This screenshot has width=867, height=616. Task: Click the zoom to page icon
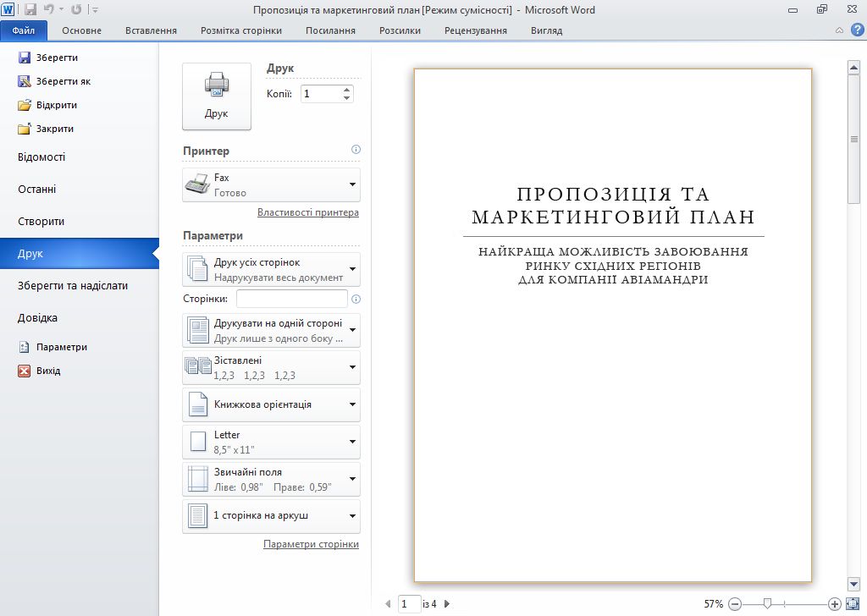tap(852, 603)
